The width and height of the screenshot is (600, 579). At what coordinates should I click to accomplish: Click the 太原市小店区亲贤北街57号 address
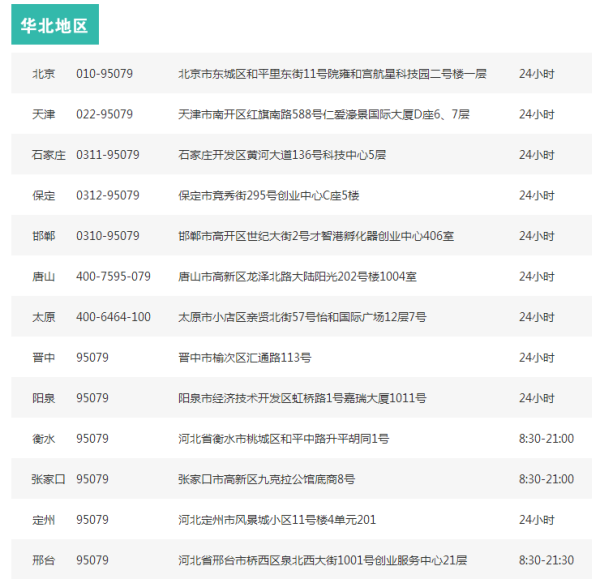click(302, 317)
